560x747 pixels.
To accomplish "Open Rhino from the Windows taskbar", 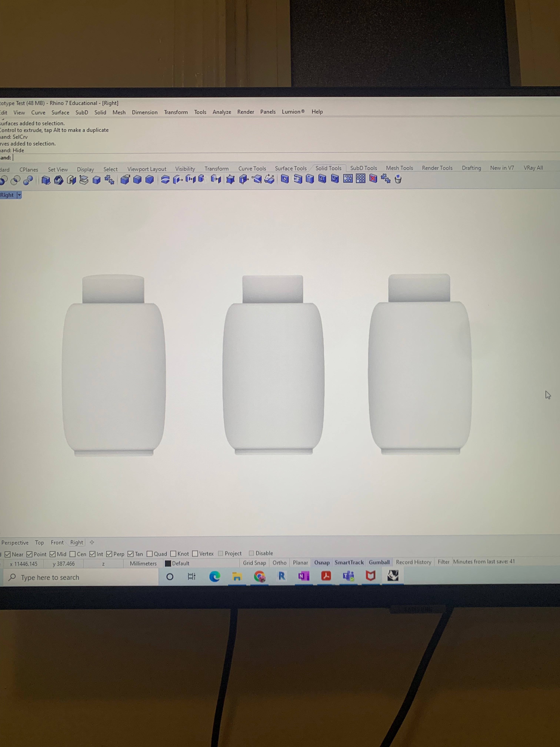I will pyautogui.click(x=393, y=575).
